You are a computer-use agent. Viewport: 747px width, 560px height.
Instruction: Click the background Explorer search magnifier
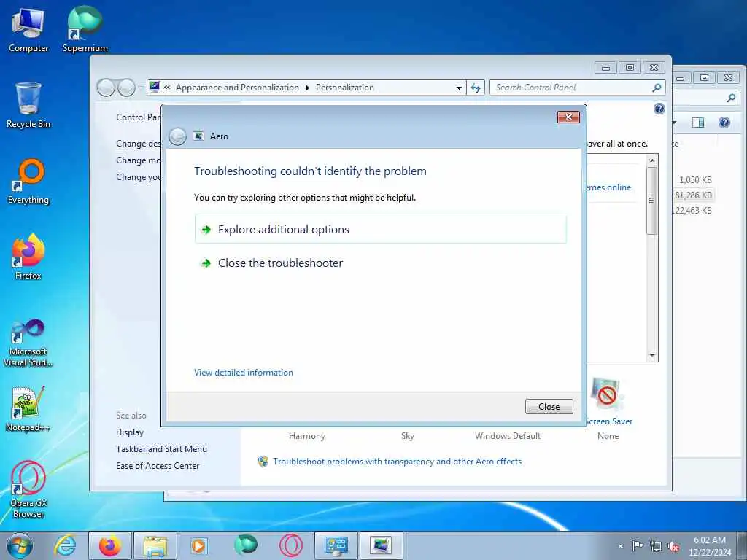[x=731, y=98]
